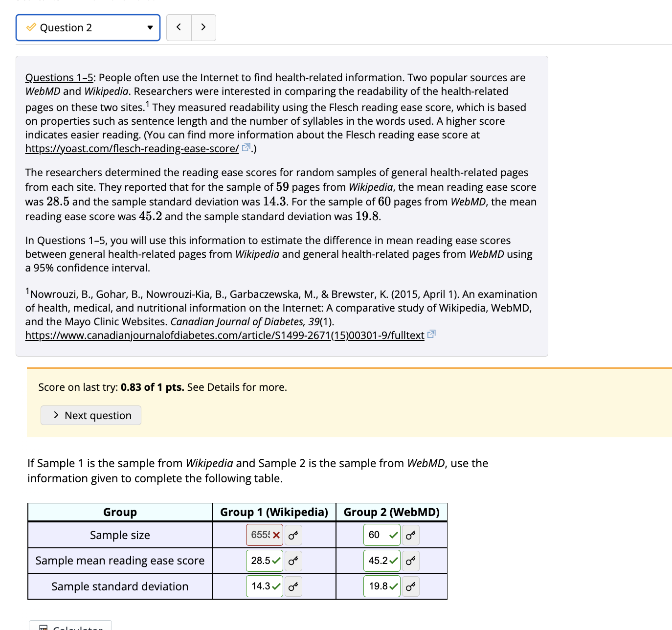Click the 45.2 input field for WebMD mean
This screenshot has width=672, height=630.
click(x=378, y=561)
